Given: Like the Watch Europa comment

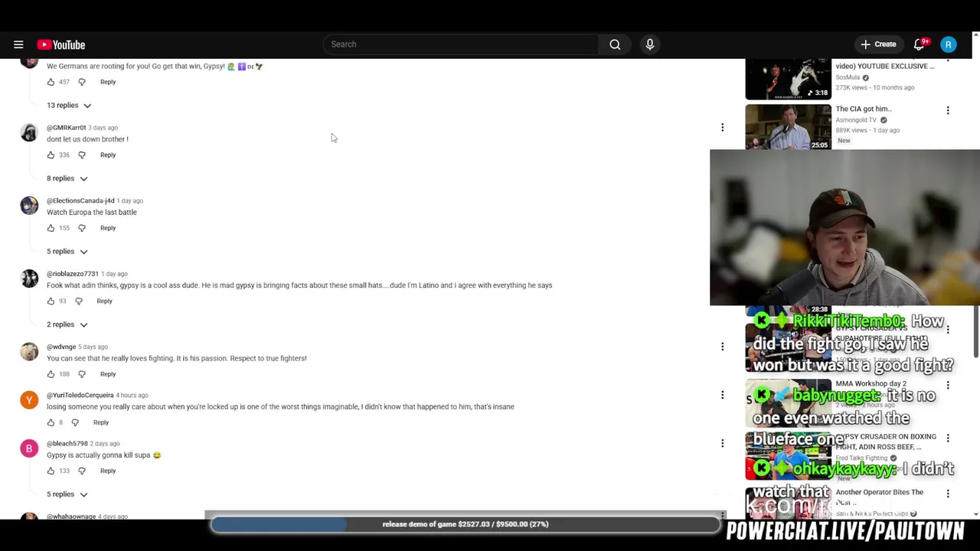Looking at the screenshot, I should [51, 228].
